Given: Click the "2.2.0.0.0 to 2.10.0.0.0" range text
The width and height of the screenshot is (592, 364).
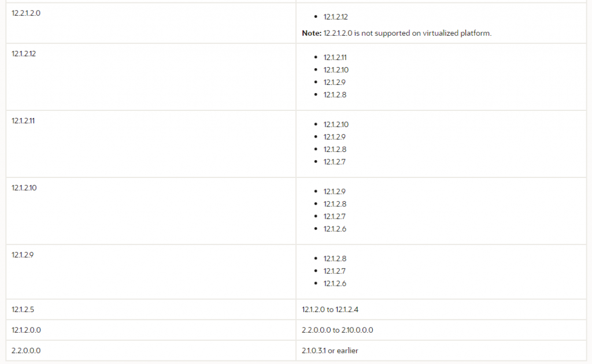Looking at the screenshot, I should 338,330.
